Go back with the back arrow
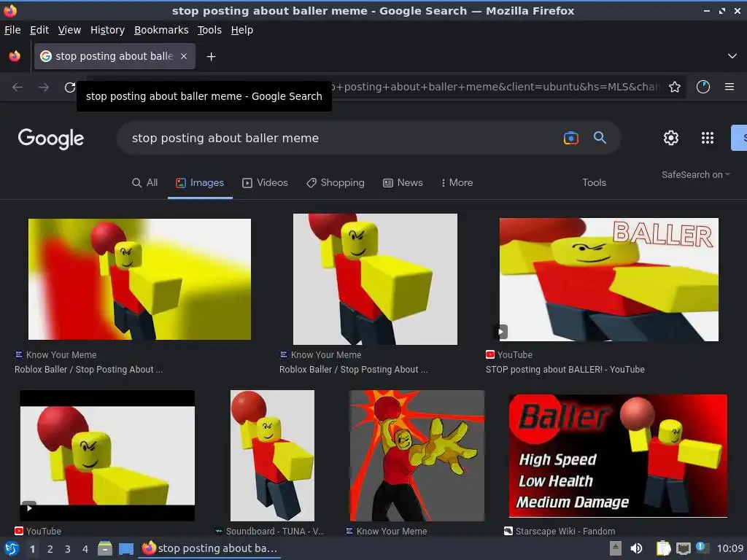This screenshot has height=560, width=747. (x=18, y=87)
